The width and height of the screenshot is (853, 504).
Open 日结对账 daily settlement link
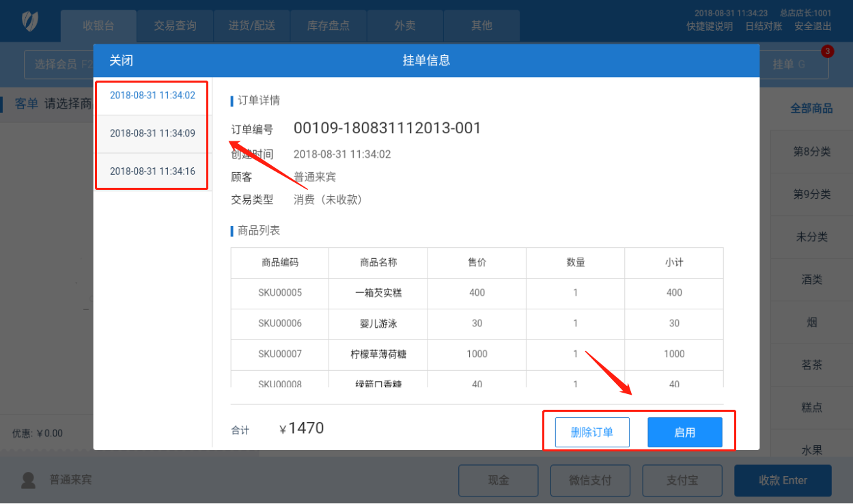pos(764,27)
